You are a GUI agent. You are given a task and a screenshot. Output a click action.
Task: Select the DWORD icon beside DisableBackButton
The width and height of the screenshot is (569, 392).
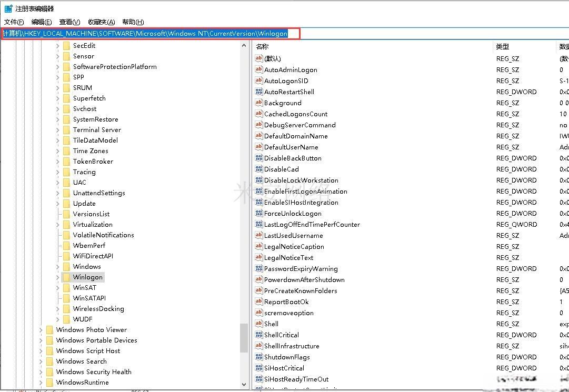[259, 158]
